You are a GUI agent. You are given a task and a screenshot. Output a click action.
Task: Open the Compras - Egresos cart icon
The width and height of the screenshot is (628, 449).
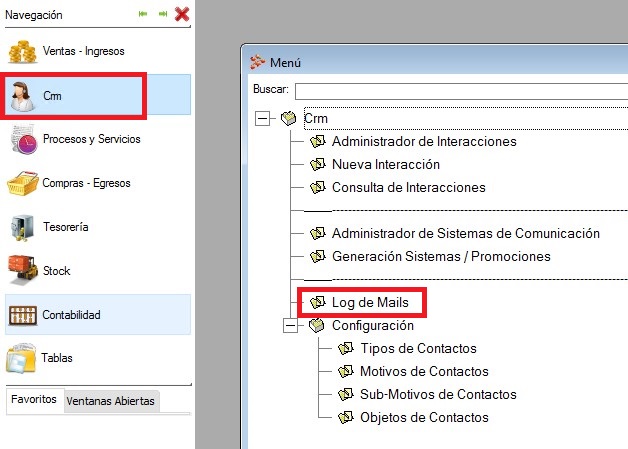pos(23,184)
